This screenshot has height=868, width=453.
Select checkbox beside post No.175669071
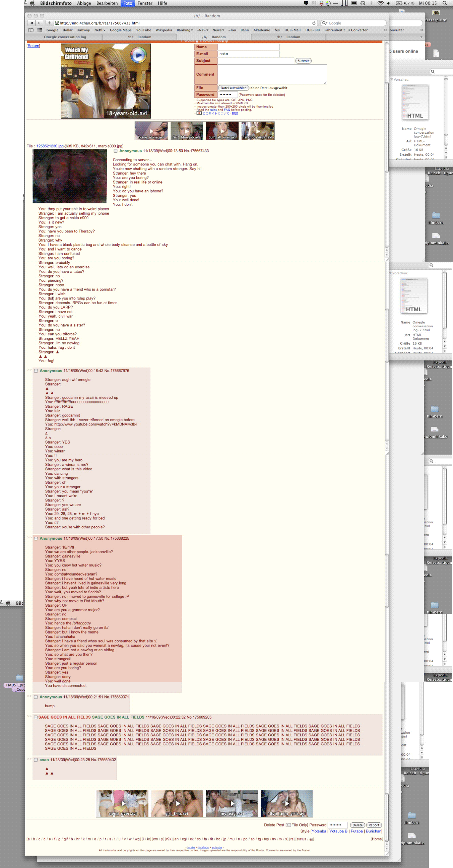36,697
